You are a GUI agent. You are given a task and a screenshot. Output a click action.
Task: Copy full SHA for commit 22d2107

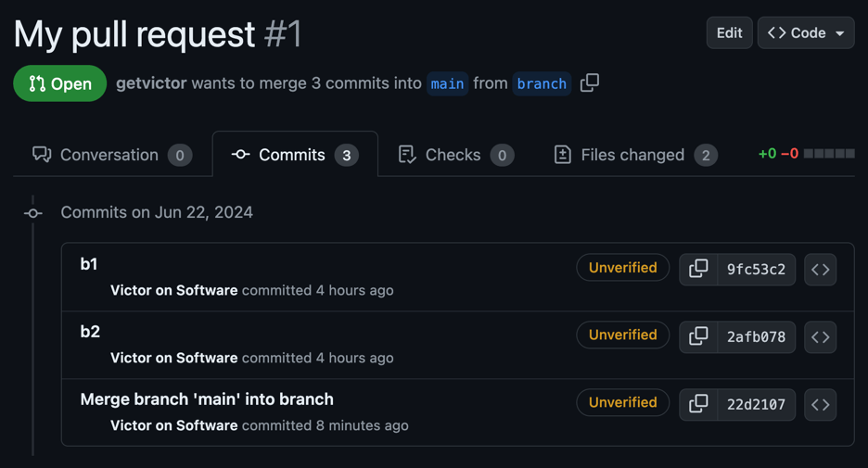(698, 404)
